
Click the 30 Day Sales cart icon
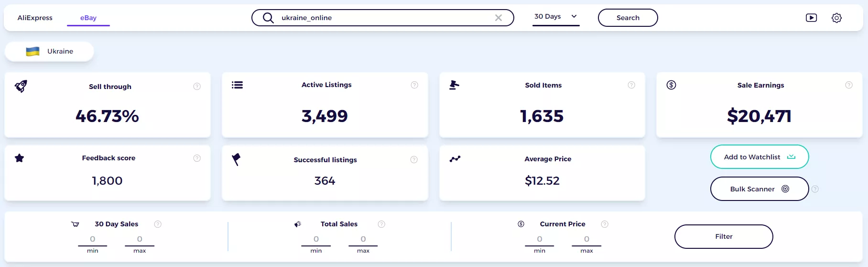point(75,224)
